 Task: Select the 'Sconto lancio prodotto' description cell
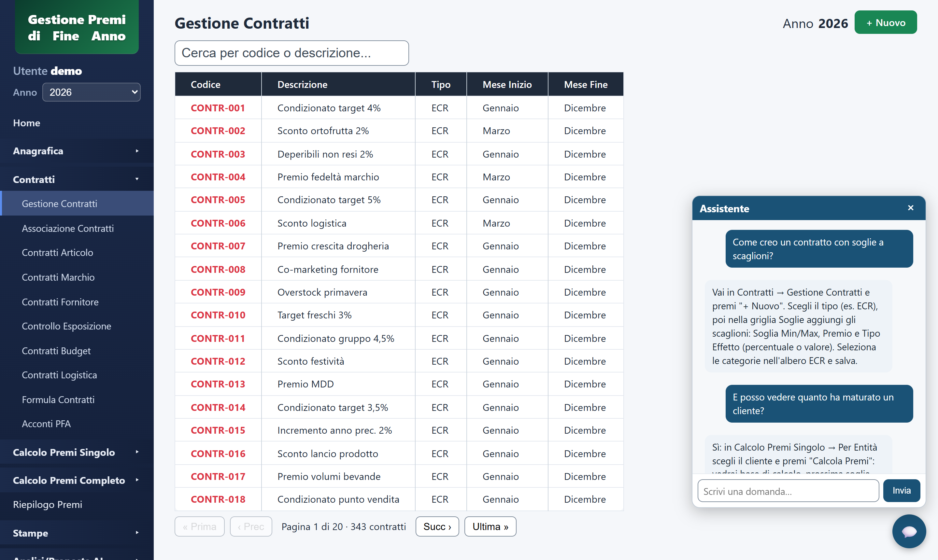click(x=338, y=454)
